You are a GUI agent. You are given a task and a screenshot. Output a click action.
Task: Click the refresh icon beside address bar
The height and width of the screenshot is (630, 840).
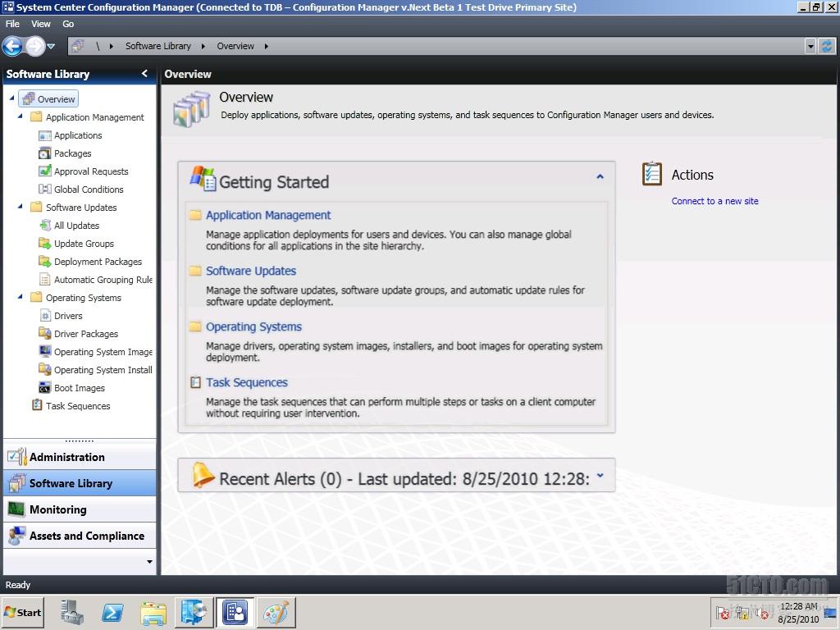coord(827,46)
